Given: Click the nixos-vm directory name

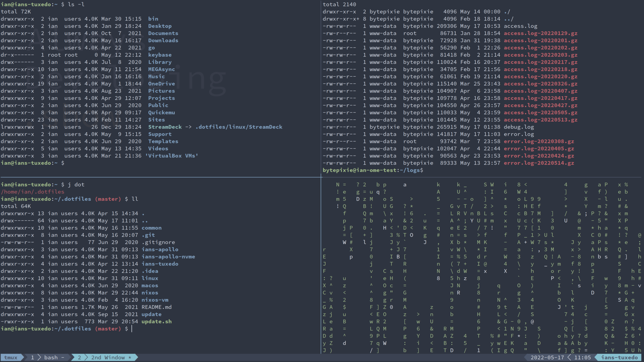Looking at the screenshot, I should pos(156,300).
